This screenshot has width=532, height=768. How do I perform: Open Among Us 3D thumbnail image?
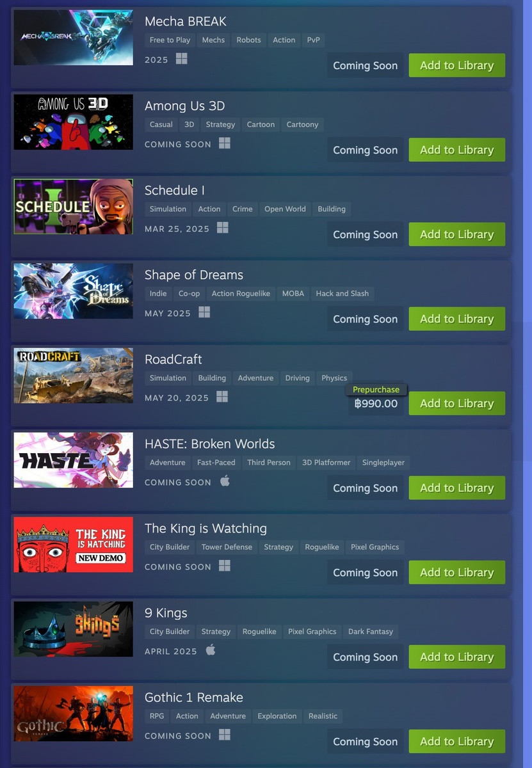coord(74,122)
